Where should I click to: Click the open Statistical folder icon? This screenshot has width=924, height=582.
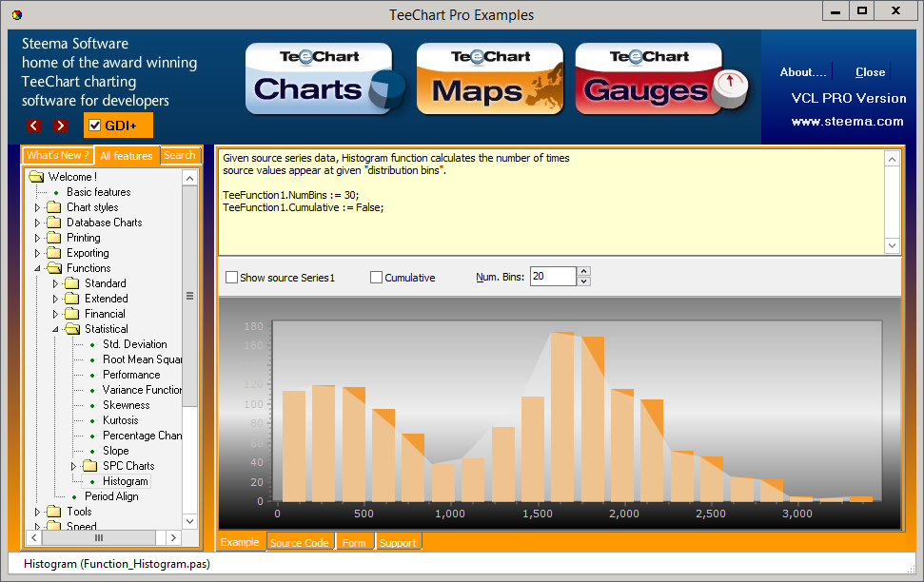[72, 329]
